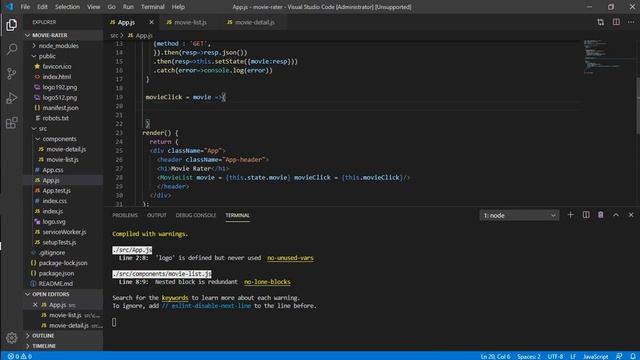Switch to the Debug Console tab
The width and height of the screenshot is (640, 360).
point(196,215)
